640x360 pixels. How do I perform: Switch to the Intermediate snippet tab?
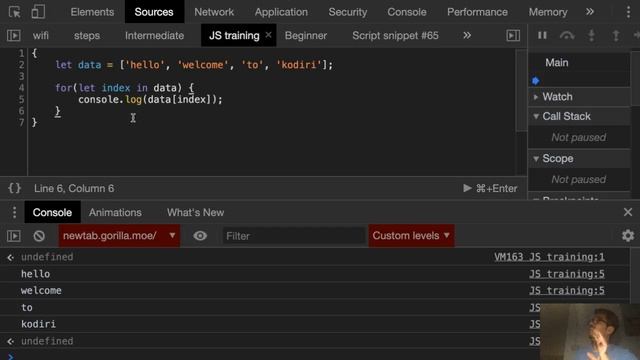pyautogui.click(x=154, y=36)
